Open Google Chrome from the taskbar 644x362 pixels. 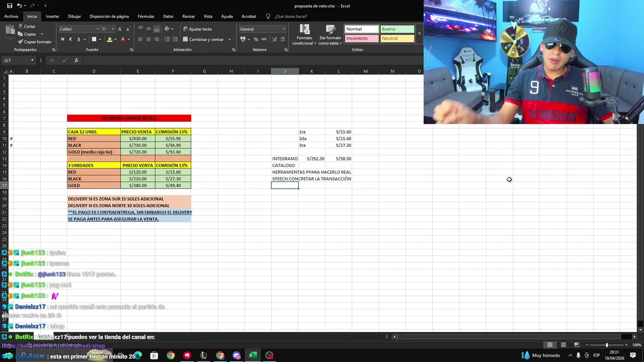(x=171, y=355)
